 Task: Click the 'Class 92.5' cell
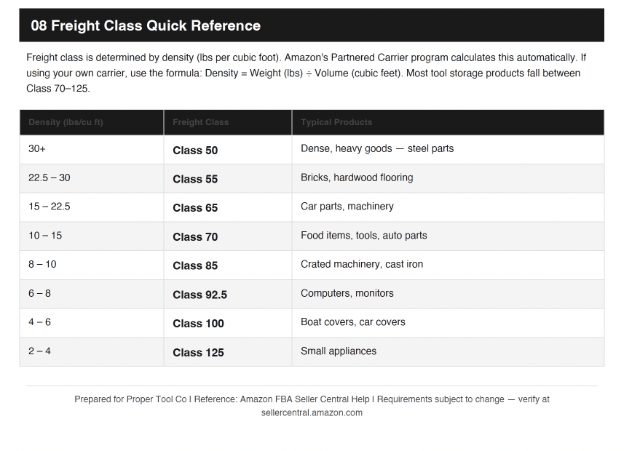click(228, 294)
